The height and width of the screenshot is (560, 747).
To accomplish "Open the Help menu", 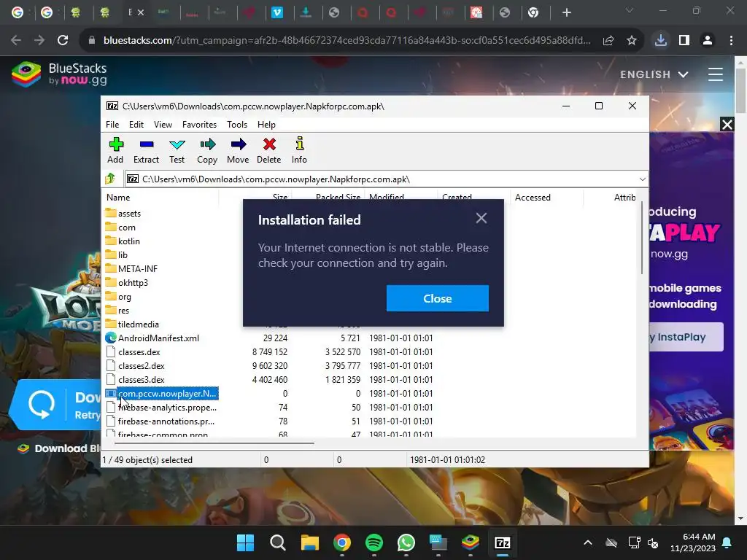I will pos(266,124).
